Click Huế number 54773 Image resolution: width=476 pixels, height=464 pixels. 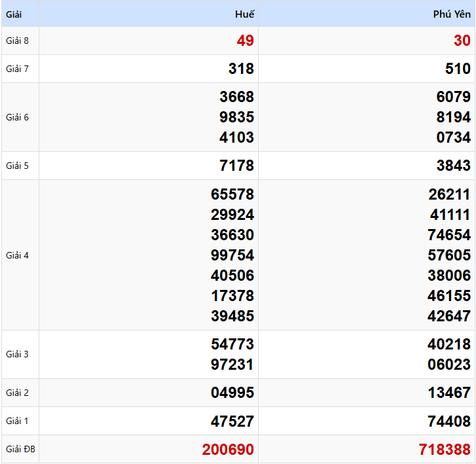[232, 344]
